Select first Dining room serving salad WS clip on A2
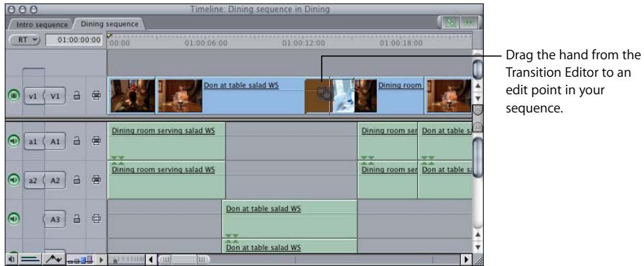 coord(166,180)
